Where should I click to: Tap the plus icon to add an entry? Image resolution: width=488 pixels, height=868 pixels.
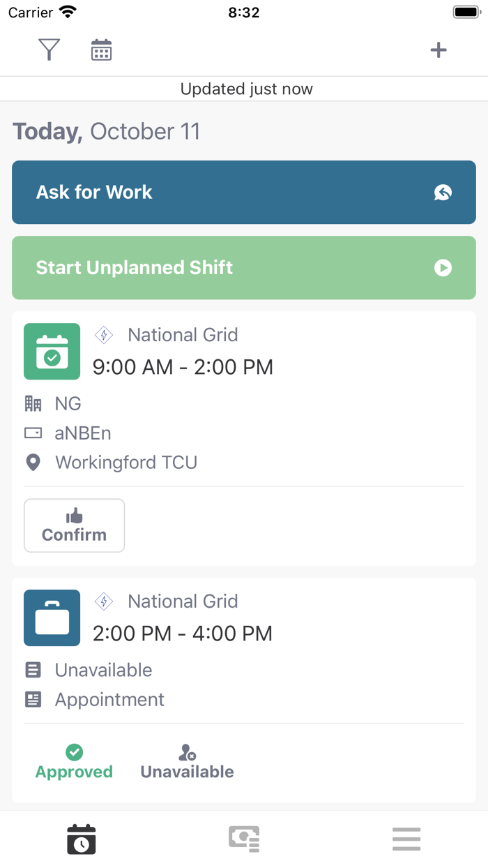click(439, 50)
